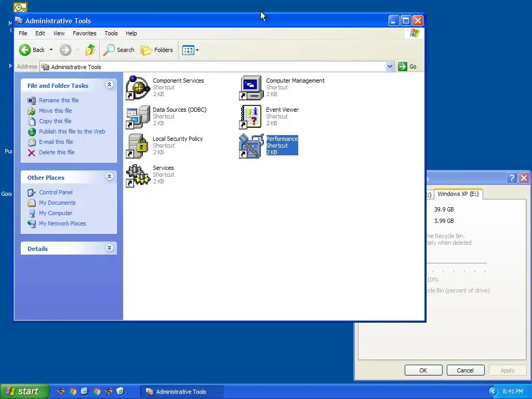532x399 pixels.
Task: Click the Rename this file link
Action: pos(59,100)
